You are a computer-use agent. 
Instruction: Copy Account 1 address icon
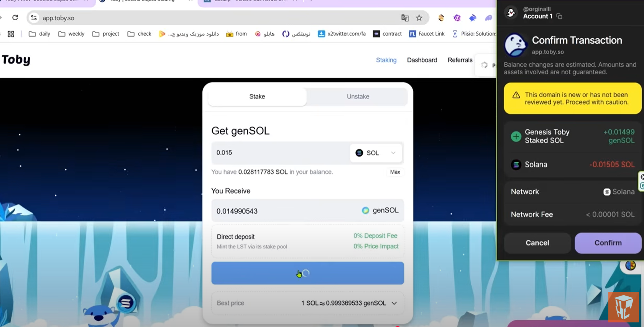pos(559,16)
